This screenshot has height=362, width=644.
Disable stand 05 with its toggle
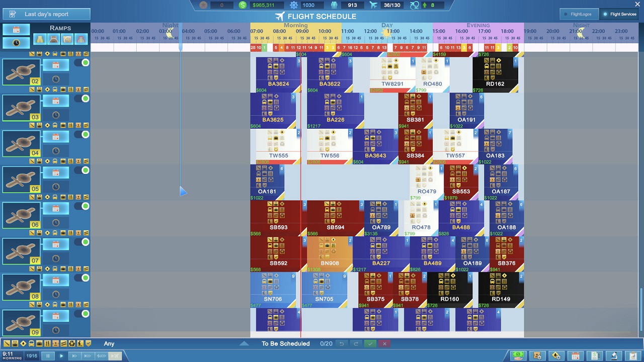tap(82, 170)
